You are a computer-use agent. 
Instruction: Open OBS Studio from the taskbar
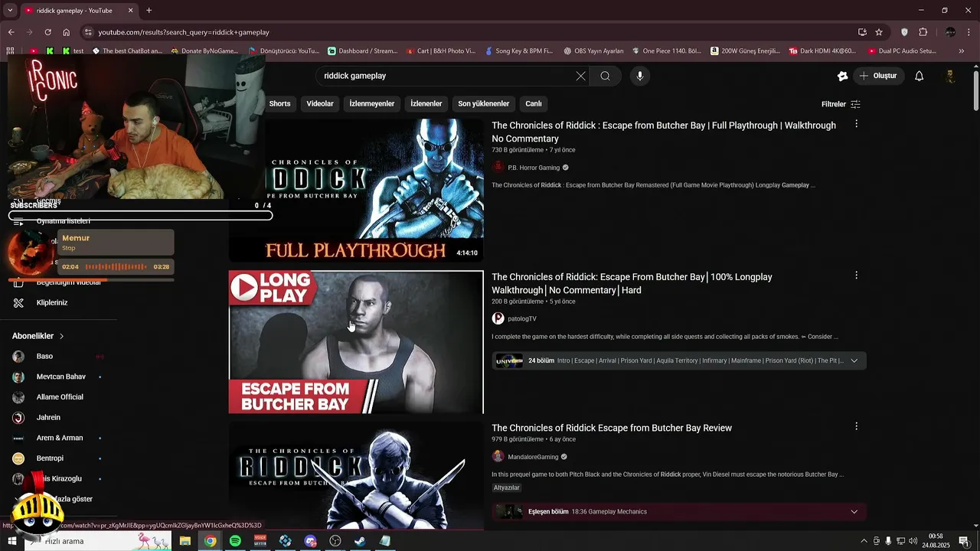click(x=335, y=541)
